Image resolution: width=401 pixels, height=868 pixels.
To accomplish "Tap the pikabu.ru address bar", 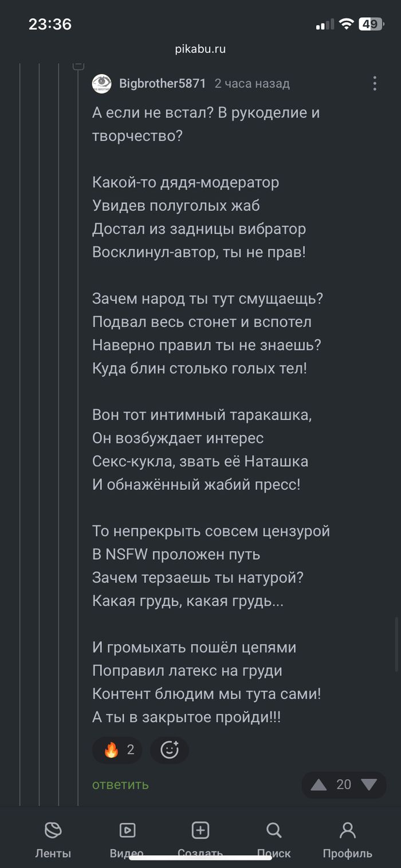I will coord(200,49).
